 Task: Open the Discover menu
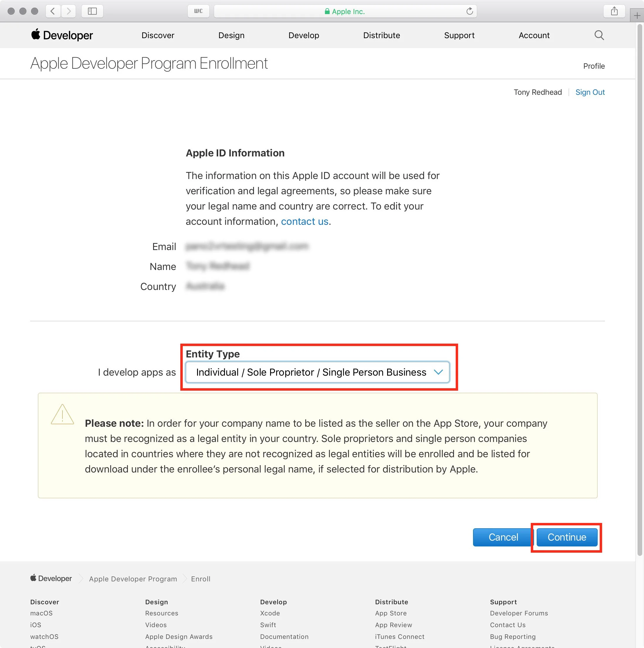[x=158, y=35]
